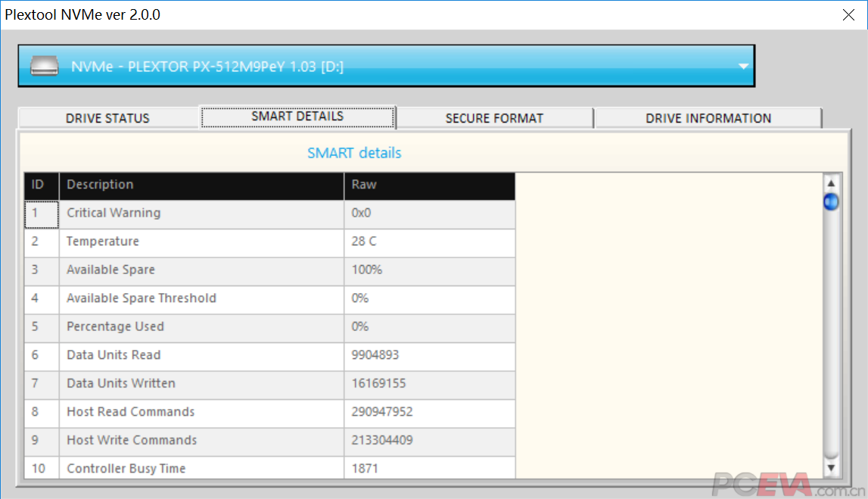Click the raw value 16169155
This screenshot has height=499, width=868.
(378, 383)
